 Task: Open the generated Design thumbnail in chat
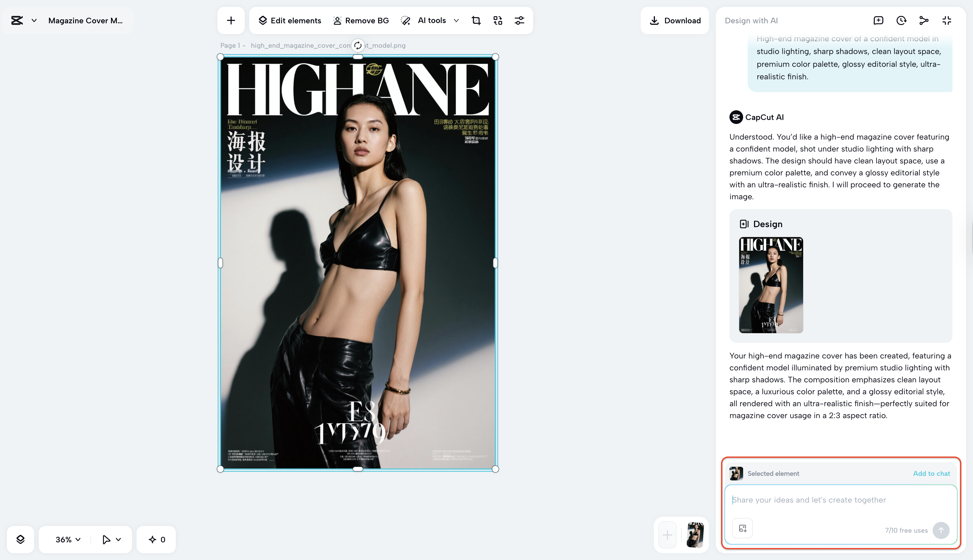click(x=770, y=285)
